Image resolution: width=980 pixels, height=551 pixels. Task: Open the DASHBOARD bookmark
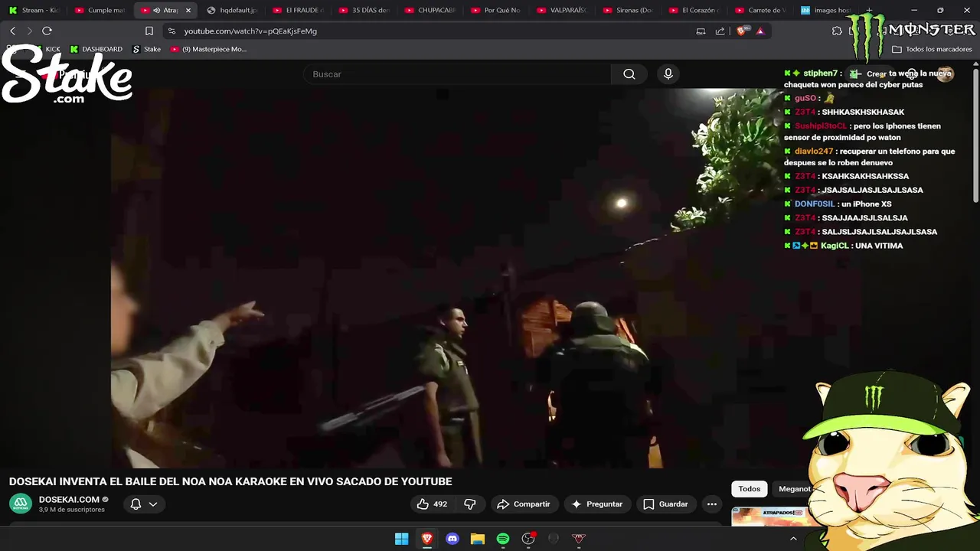click(x=96, y=49)
